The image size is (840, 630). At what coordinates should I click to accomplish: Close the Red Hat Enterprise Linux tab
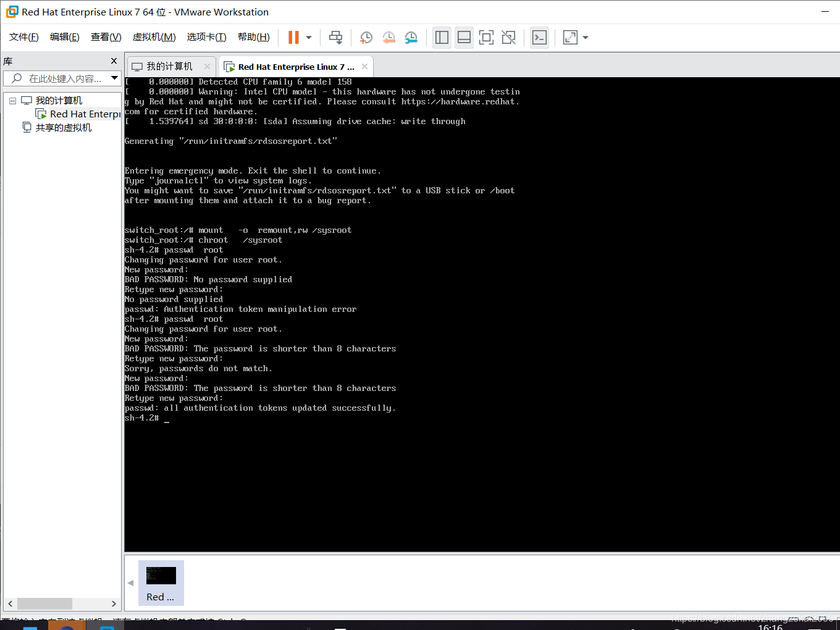tap(364, 67)
